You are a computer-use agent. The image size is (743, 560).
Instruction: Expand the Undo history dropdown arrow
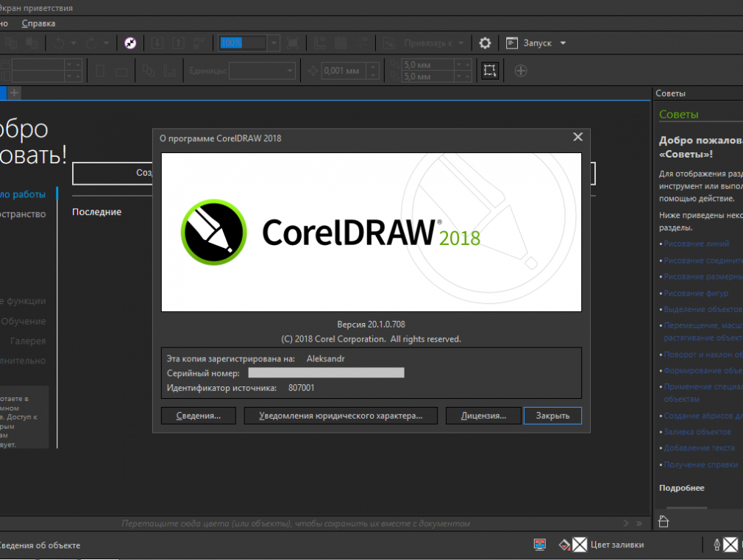coord(74,43)
